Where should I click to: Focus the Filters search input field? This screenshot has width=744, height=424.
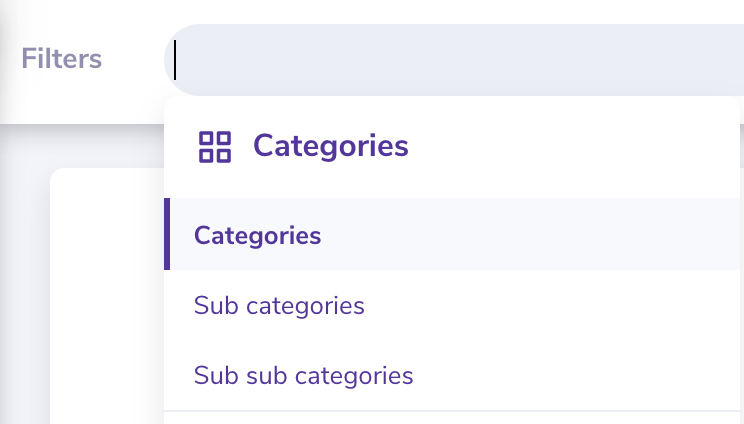coord(454,60)
